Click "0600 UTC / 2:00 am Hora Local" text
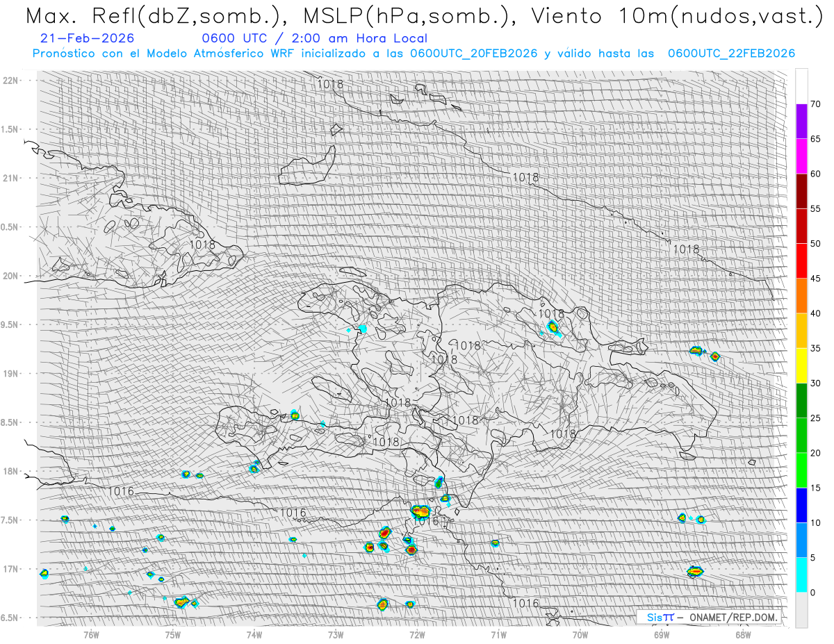This screenshot has height=644, width=834. [x=314, y=39]
